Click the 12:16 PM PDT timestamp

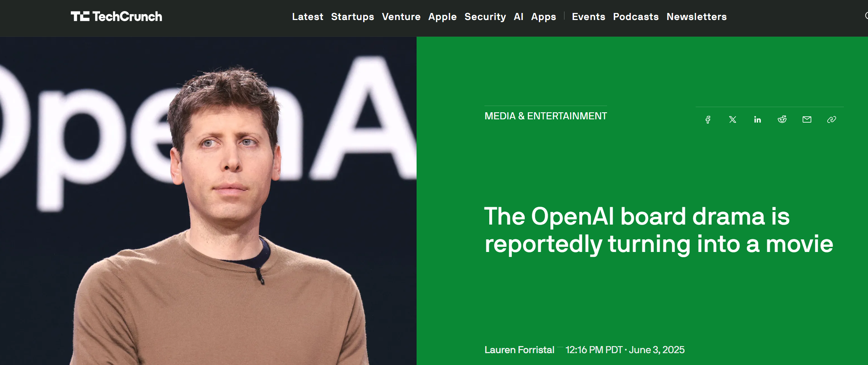pyautogui.click(x=594, y=350)
